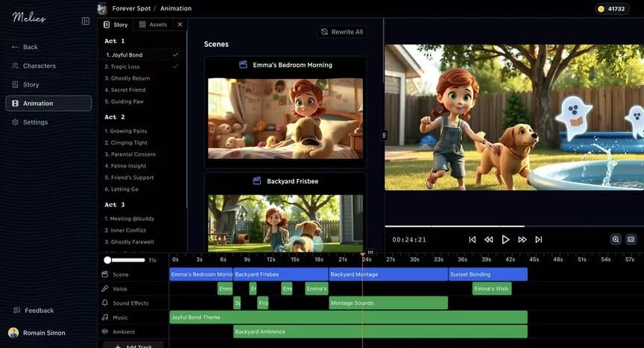Toggle the checkmark on Tragic Loss
This screenshot has height=348, width=644.
pyautogui.click(x=175, y=66)
